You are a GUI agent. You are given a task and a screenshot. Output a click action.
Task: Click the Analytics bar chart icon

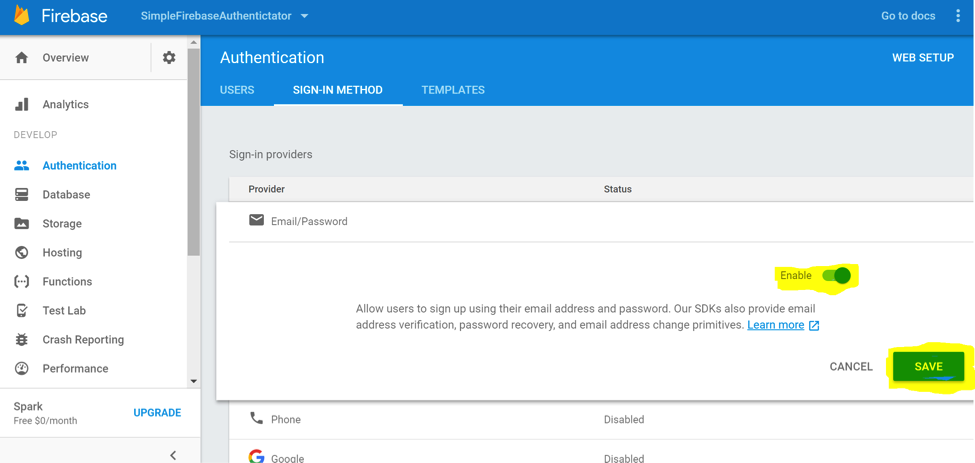click(22, 104)
